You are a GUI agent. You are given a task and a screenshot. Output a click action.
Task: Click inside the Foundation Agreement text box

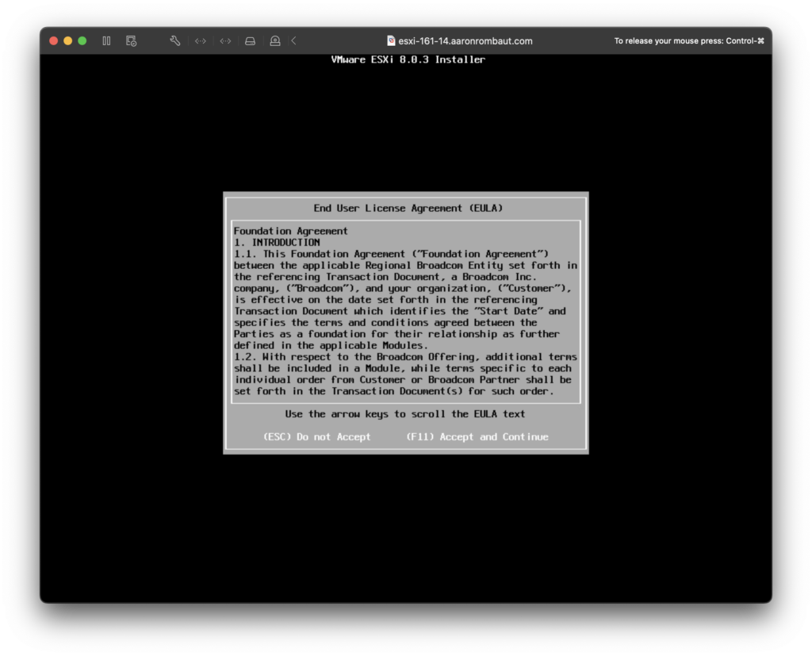405,311
